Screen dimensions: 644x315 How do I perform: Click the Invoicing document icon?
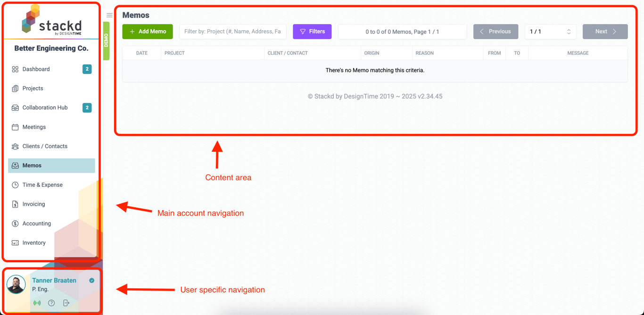(15, 204)
